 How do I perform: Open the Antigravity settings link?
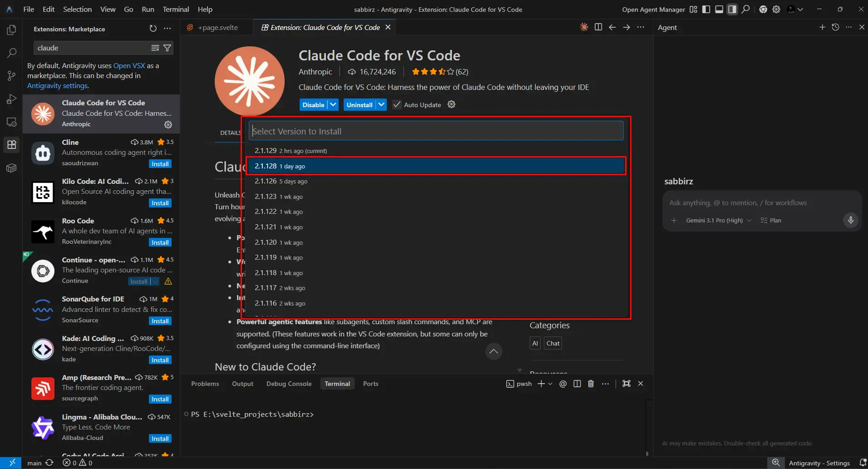click(x=57, y=86)
